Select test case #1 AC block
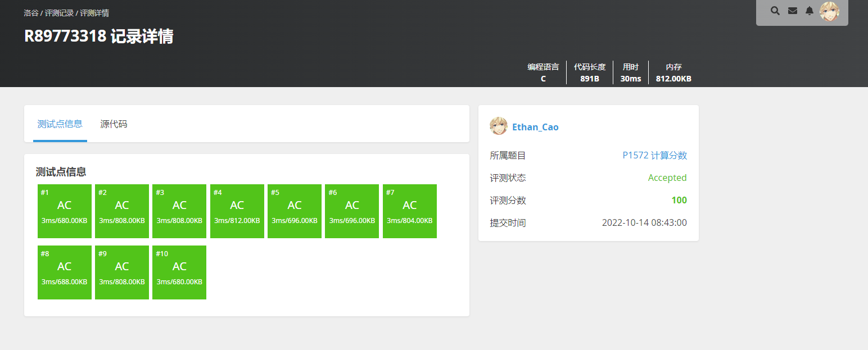The width and height of the screenshot is (868, 350). coord(65,211)
